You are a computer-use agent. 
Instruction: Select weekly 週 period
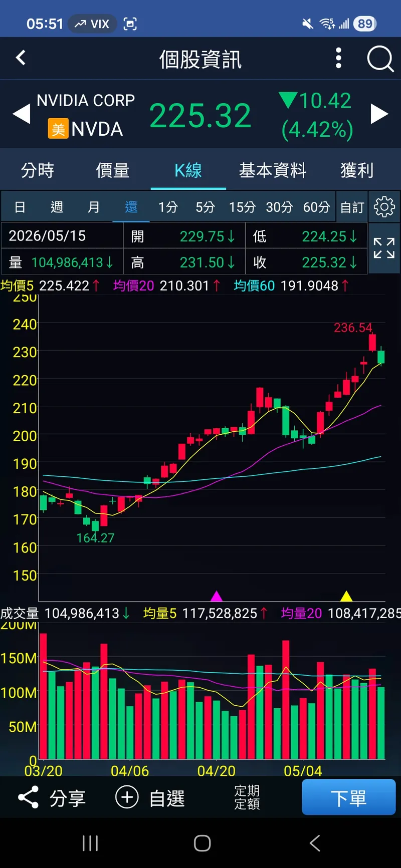point(57,207)
